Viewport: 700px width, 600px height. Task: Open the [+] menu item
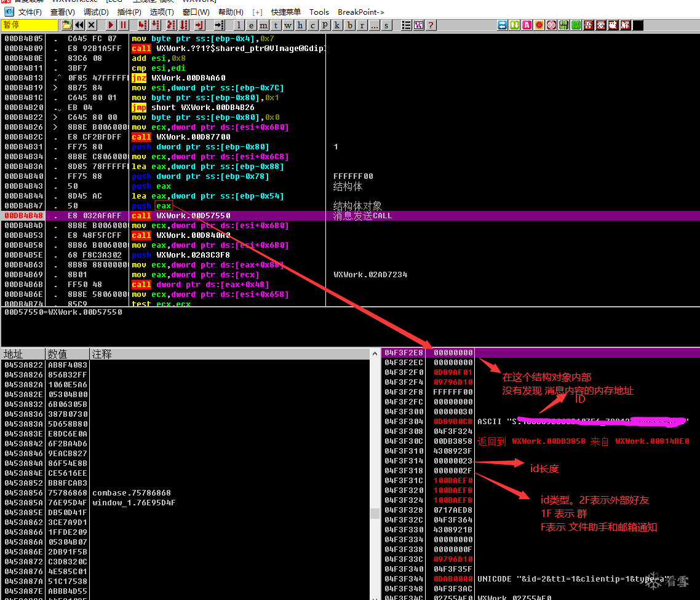pyautogui.click(x=257, y=12)
